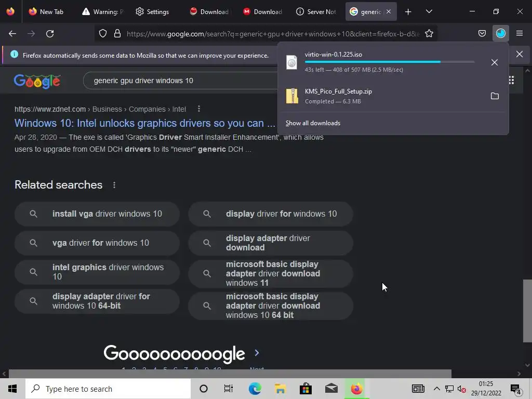Open Cortana circle on taskbar
Viewport: 532px width, 399px height.
[x=204, y=389]
